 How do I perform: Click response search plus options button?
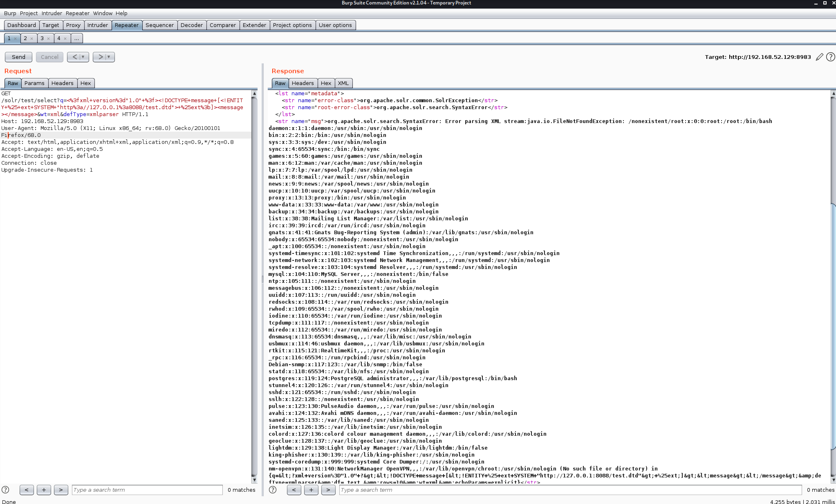coord(311,490)
